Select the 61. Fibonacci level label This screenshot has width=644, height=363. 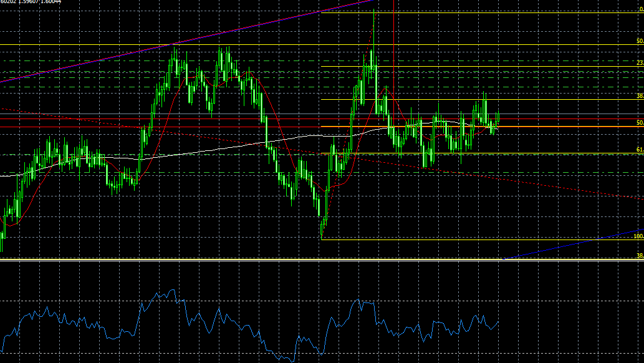pyautogui.click(x=640, y=150)
